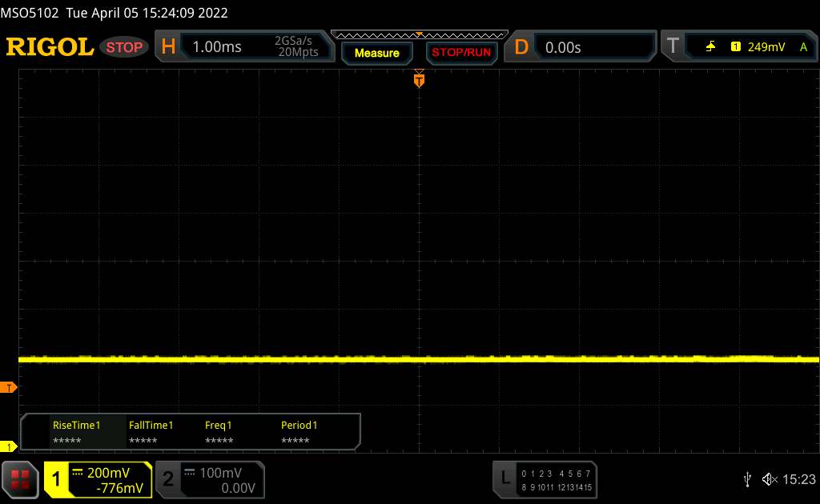Click the channel 2 DC coupling icon
Image resolution: width=820 pixels, height=504 pixels.
190,473
